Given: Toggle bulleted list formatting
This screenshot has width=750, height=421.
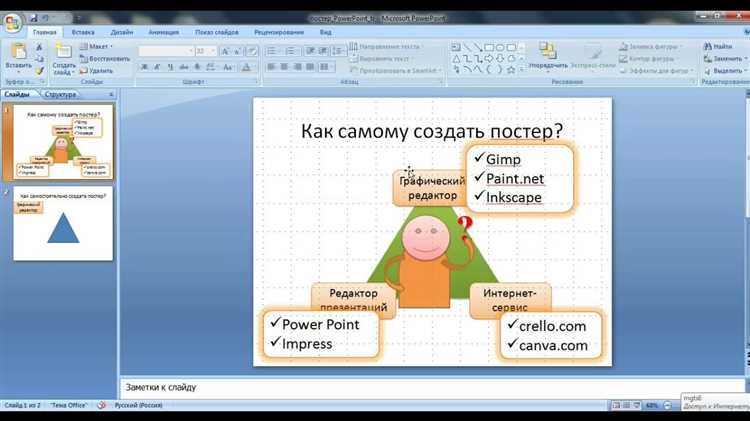Looking at the screenshot, I should [x=275, y=50].
